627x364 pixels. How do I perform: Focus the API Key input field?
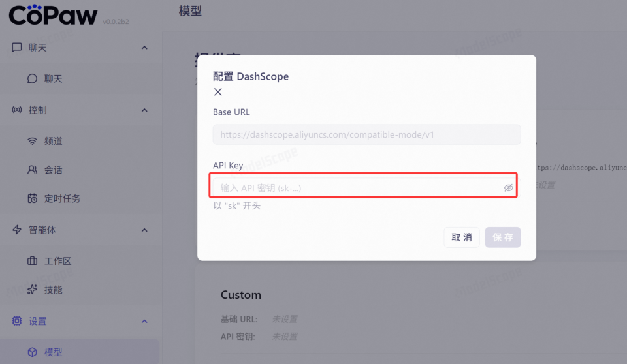(x=366, y=188)
